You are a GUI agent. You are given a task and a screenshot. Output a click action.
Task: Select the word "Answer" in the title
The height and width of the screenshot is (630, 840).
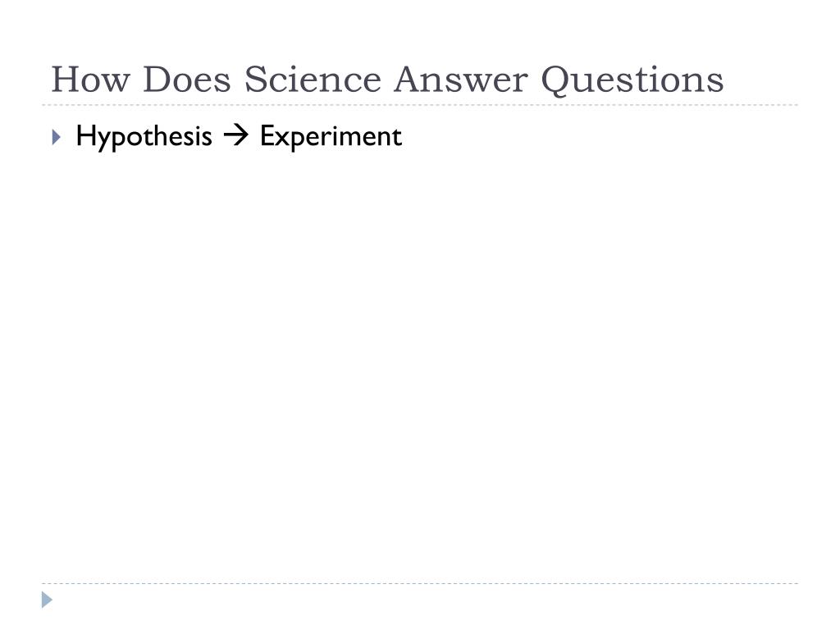(461, 80)
